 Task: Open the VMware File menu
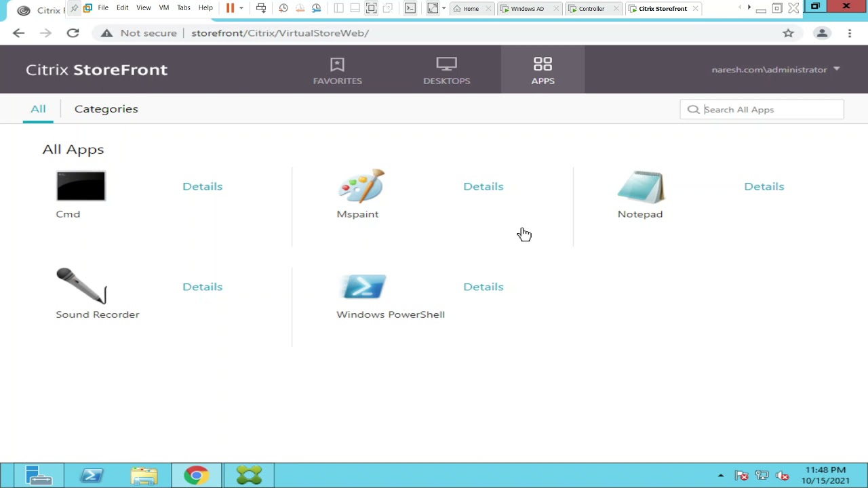click(x=103, y=8)
